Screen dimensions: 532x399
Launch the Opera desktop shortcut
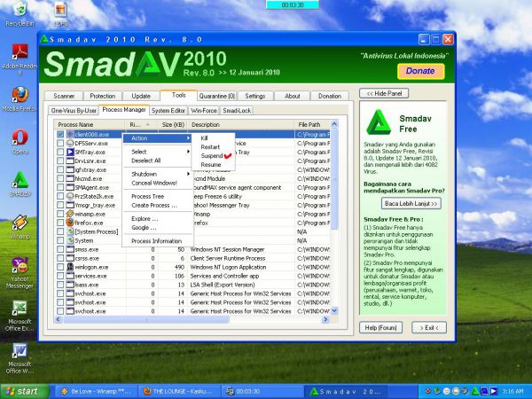pyautogui.click(x=20, y=142)
